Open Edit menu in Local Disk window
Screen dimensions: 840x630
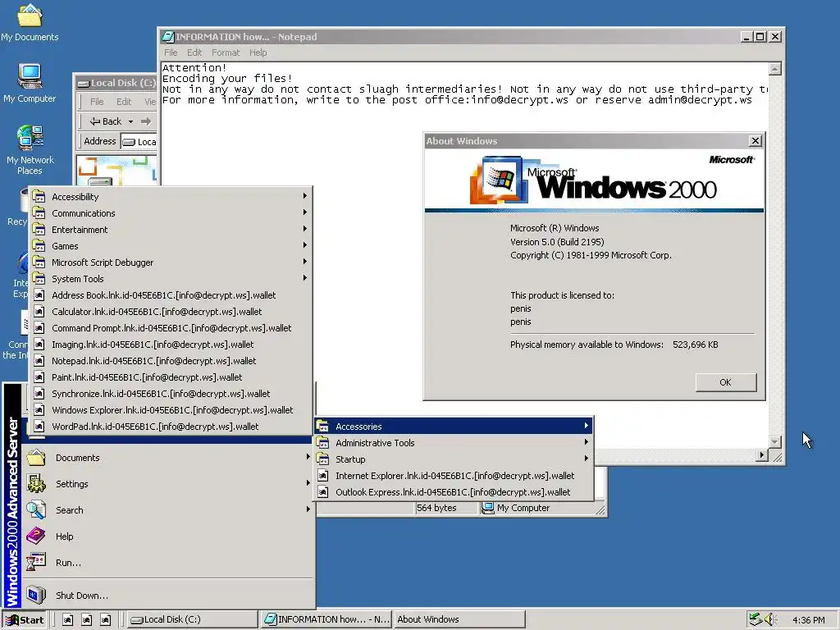pyautogui.click(x=124, y=102)
